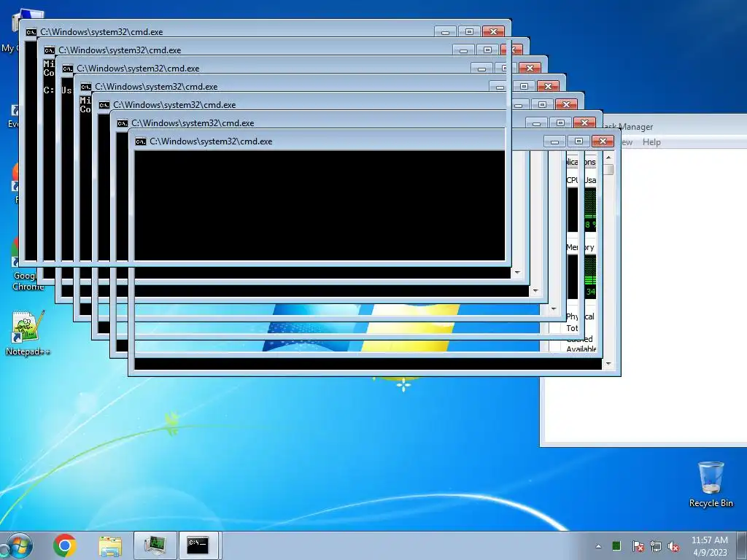Viewport: 747px width, 560px height.
Task: Click the scrollbar thumb in lowest cmd window
Action: click(608, 169)
